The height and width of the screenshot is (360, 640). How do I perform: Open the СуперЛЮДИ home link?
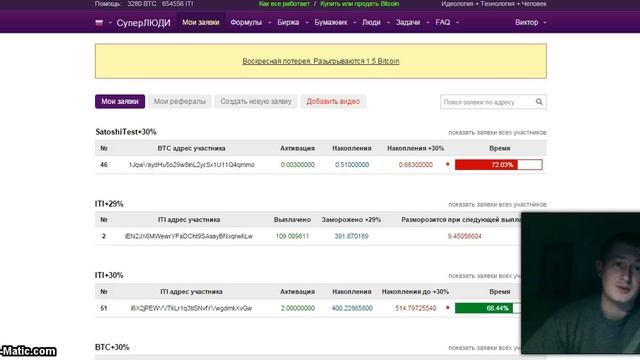click(x=143, y=23)
